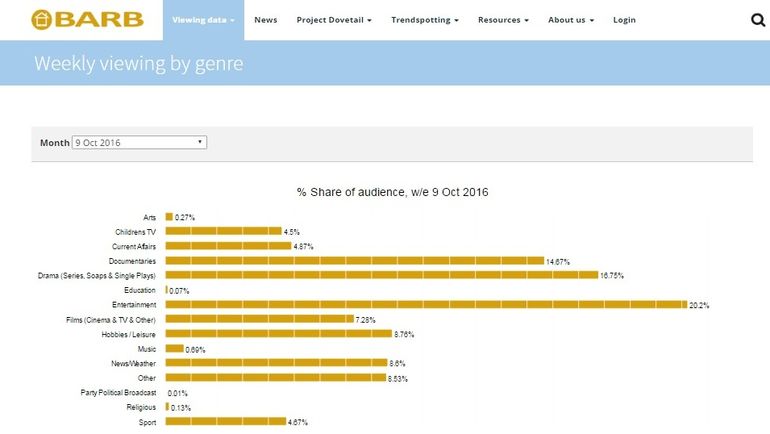Open the Month date selector
Viewport: 770px width, 434px height.
[x=139, y=143]
